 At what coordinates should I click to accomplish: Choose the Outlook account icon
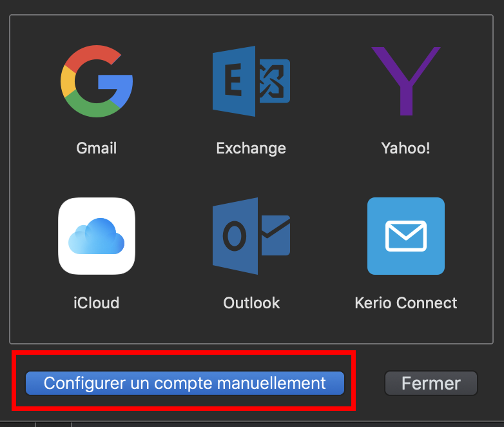point(251,236)
